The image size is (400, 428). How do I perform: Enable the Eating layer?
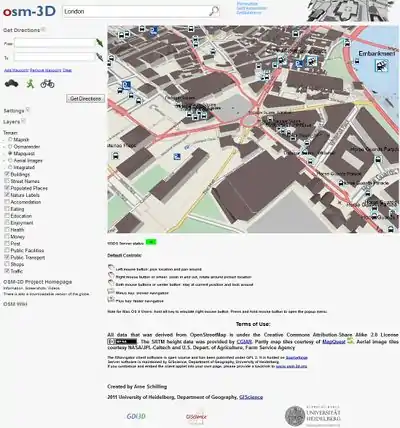coord(7,209)
